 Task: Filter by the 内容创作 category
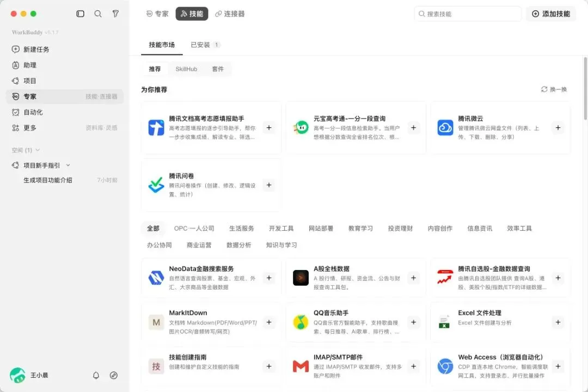[440, 229]
